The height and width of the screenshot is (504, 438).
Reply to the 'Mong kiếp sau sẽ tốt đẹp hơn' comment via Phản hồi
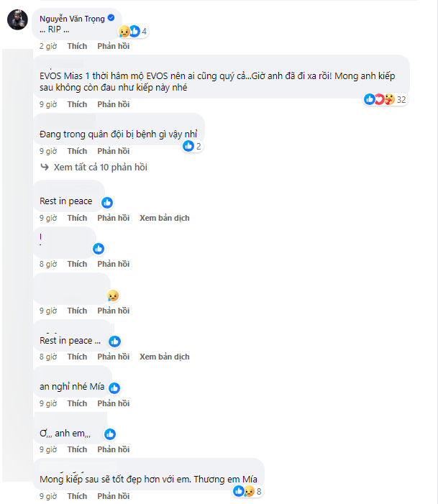click(x=114, y=496)
